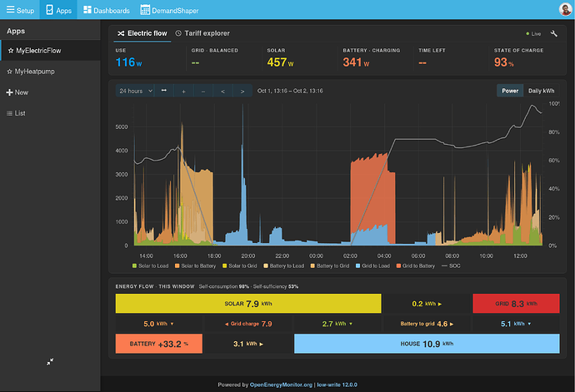Click the 0.2 kWh solar-to-grid value

[x=427, y=304]
